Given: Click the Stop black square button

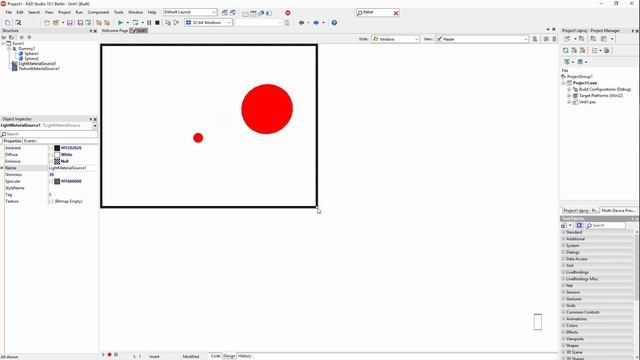Looking at the screenshot, I should (x=157, y=23).
